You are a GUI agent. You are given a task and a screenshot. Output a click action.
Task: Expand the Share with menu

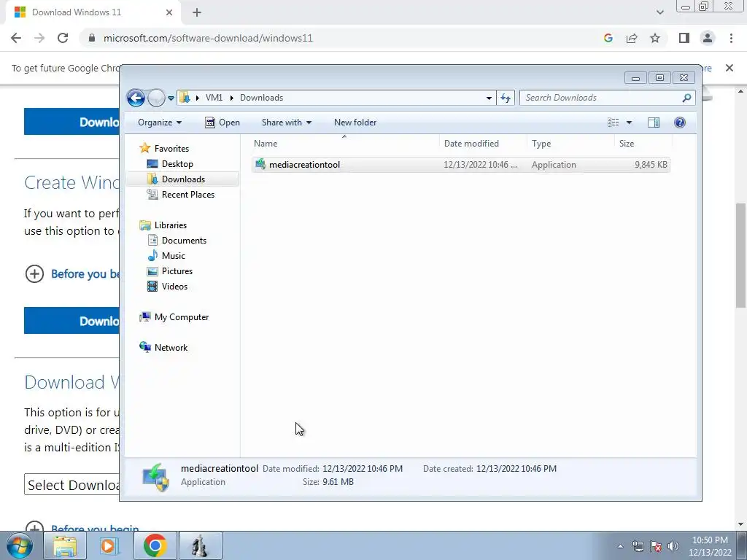click(x=286, y=122)
